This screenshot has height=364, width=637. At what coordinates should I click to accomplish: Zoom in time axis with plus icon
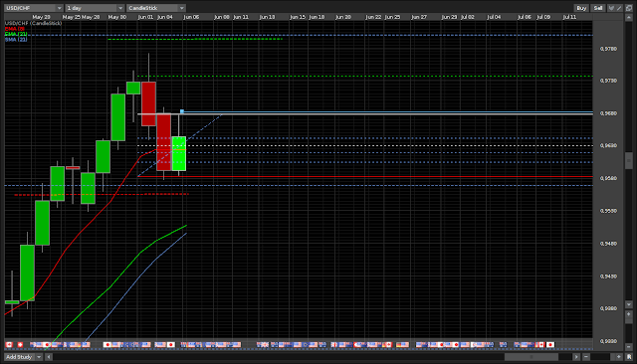point(619,357)
